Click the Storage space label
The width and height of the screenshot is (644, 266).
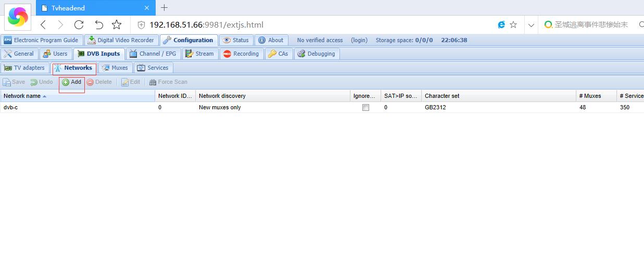[x=404, y=40]
